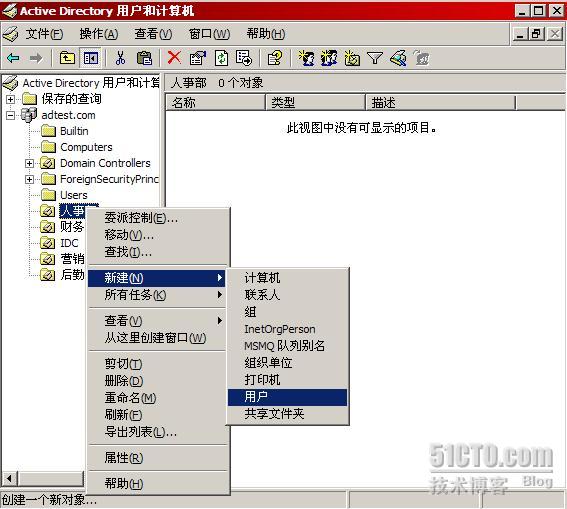Select 查找(I)... in context menu
This screenshot has width=567, height=509.
coord(157,252)
